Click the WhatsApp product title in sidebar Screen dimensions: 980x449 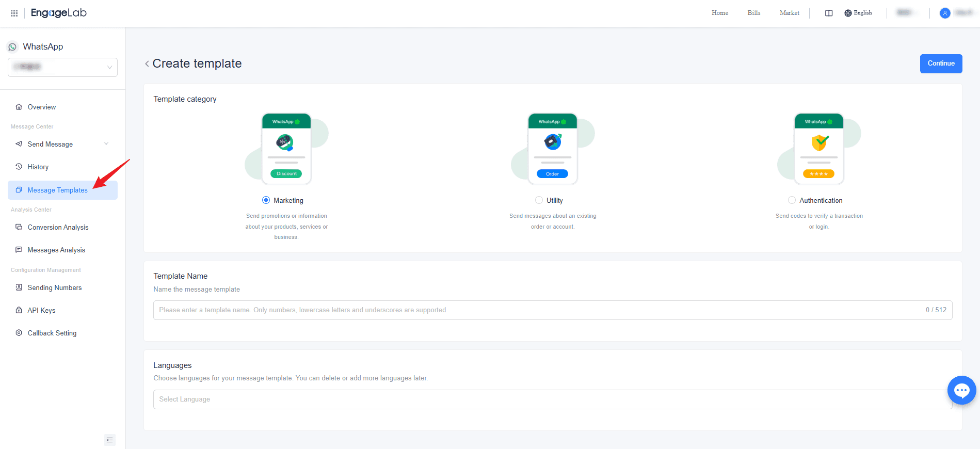click(x=43, y=47)
